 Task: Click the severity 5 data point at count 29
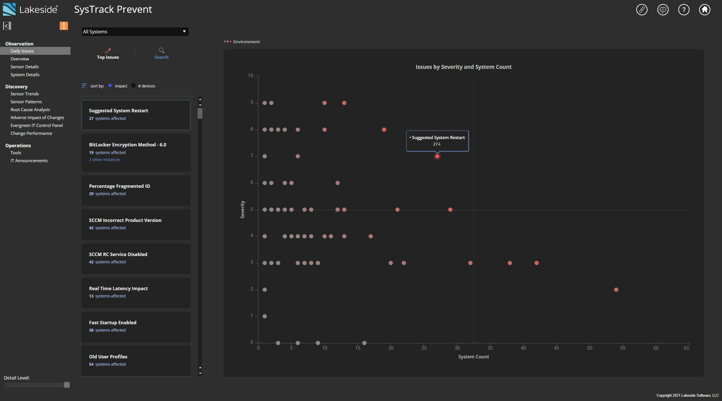pyautogui.click(x=450, y=209)
